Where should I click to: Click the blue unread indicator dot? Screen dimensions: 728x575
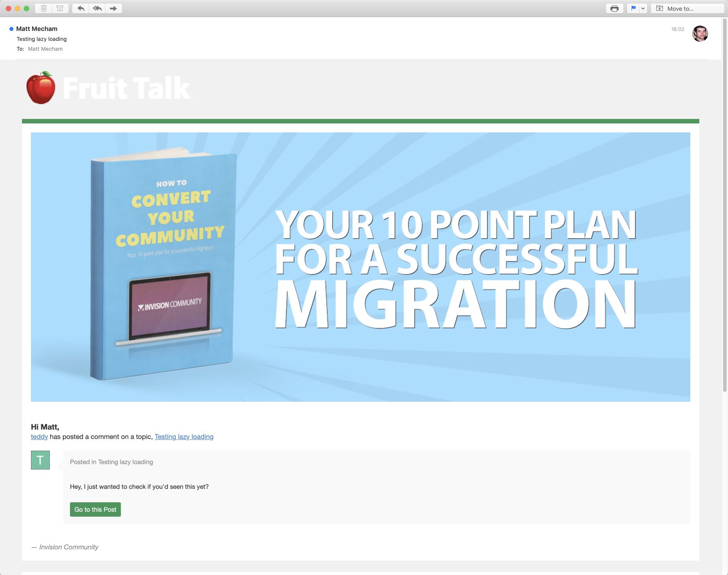(x=11, y=29)
